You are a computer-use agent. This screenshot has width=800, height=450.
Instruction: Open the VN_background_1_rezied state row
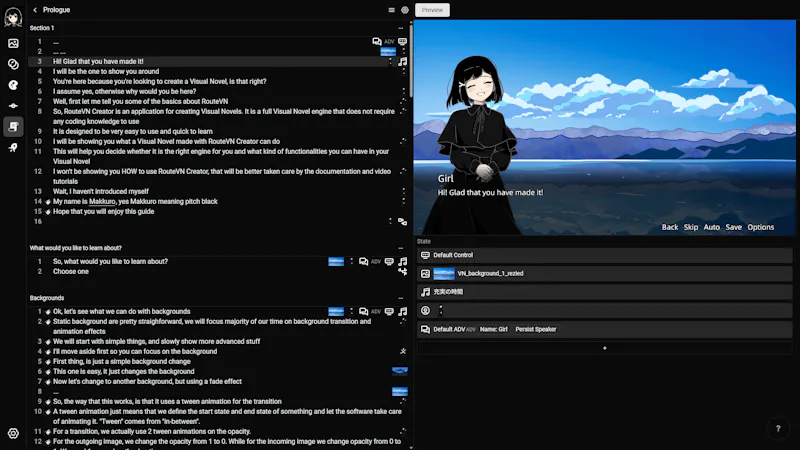pos(605,273)
